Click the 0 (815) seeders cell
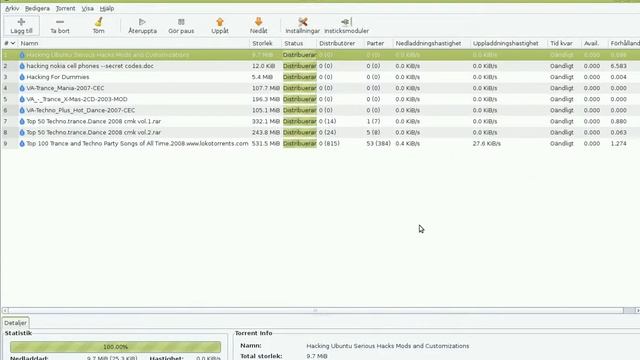This screenshot has height=360, width=640. coord(329,143)
